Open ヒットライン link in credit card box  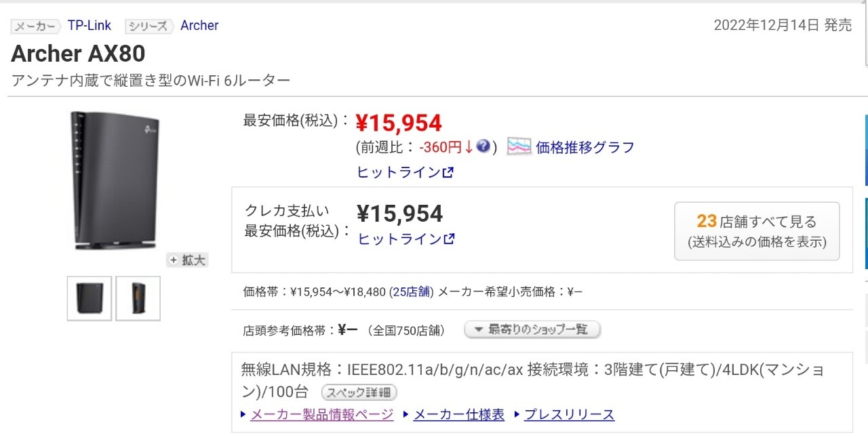coord(406,239)
